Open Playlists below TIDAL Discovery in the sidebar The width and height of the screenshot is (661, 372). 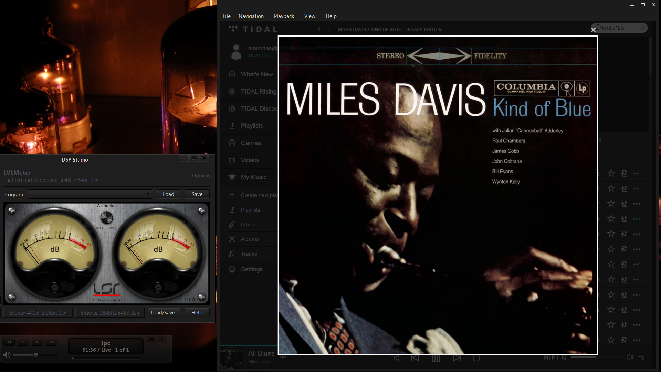(252, 126)
